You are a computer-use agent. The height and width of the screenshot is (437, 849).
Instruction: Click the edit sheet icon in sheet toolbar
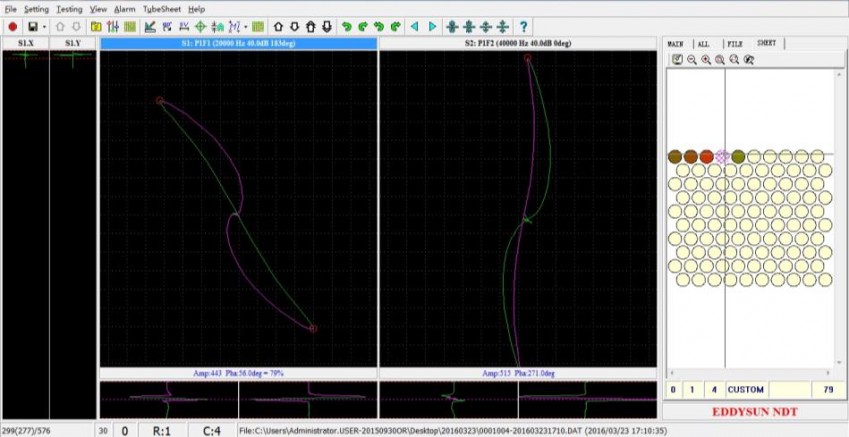pos(677,60)
